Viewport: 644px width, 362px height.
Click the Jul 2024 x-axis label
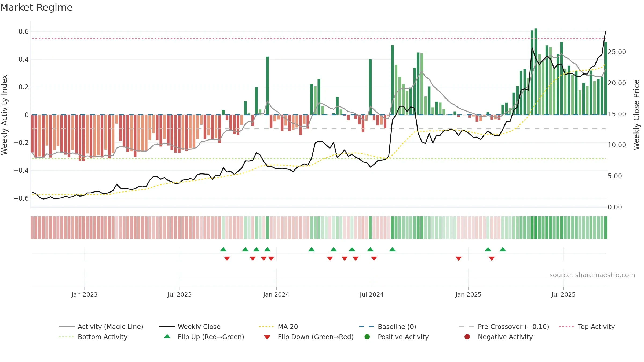[x=372, y=294]
